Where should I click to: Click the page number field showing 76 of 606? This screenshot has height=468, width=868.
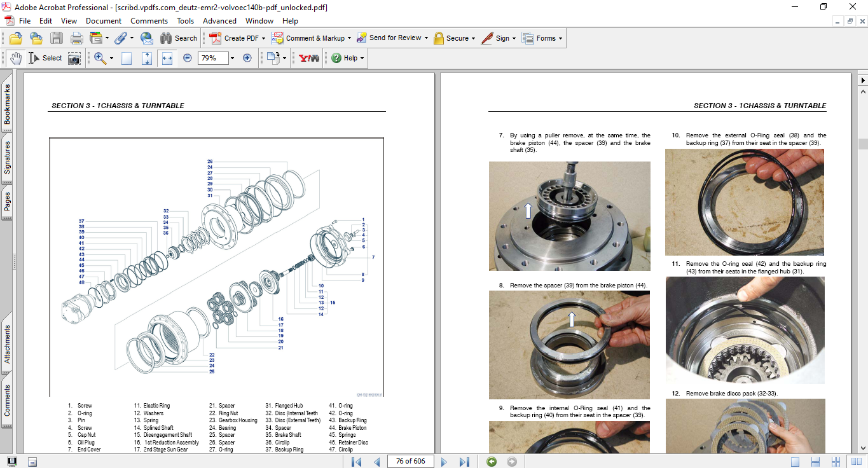tap(410, 462)
